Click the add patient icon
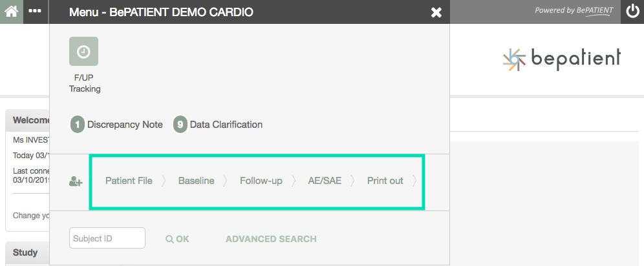Viewport: 644px width, 266px height. (x=76, y=181)
